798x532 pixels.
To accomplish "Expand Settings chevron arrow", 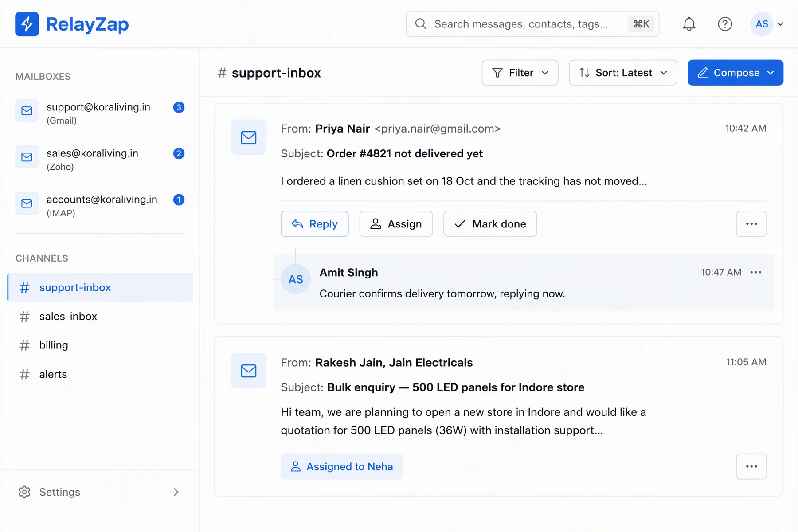I will click(176, 492).
